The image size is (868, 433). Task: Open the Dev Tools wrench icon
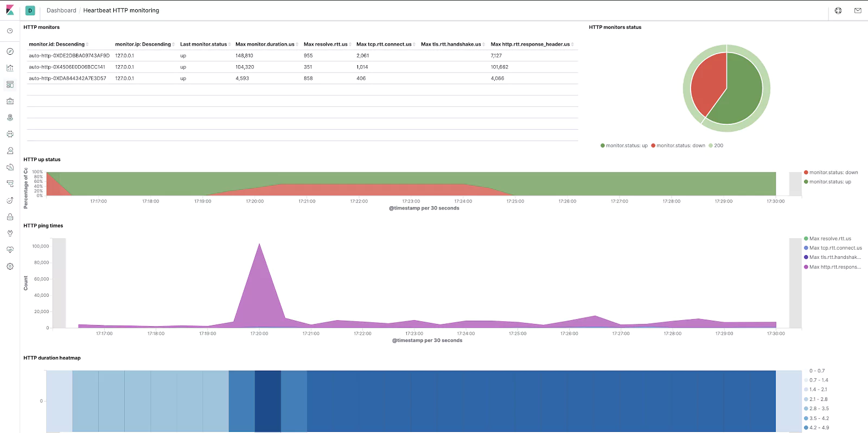(x=10, y=233)
